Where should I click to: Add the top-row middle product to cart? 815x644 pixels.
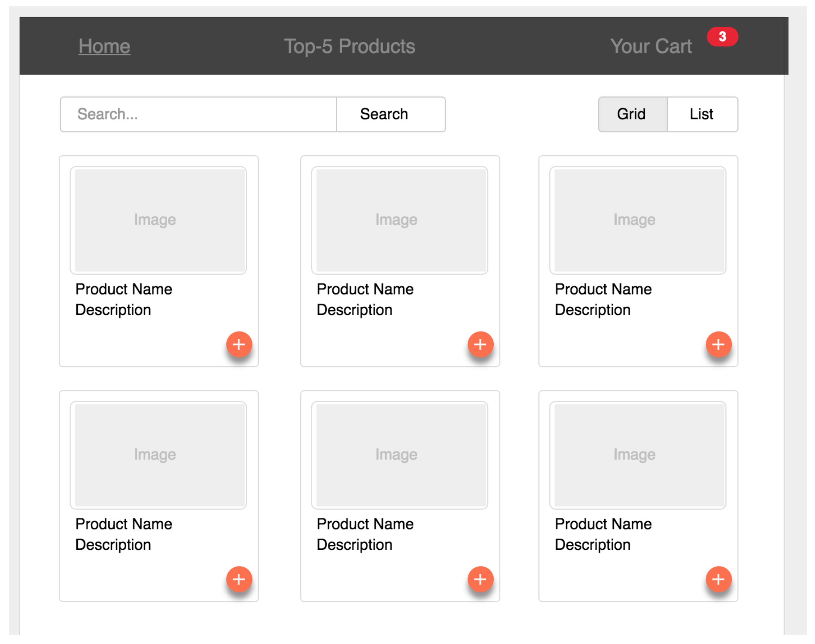[x=480, y=344]
